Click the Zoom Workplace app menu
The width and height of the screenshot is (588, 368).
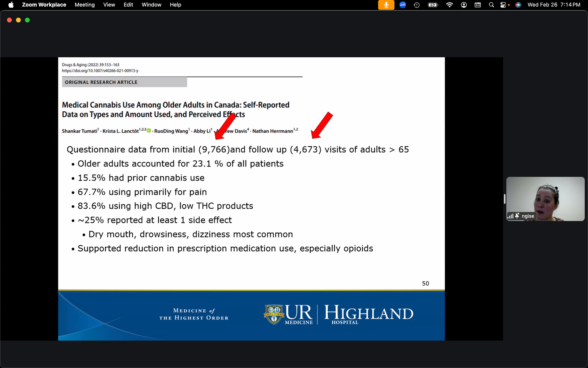44,5
